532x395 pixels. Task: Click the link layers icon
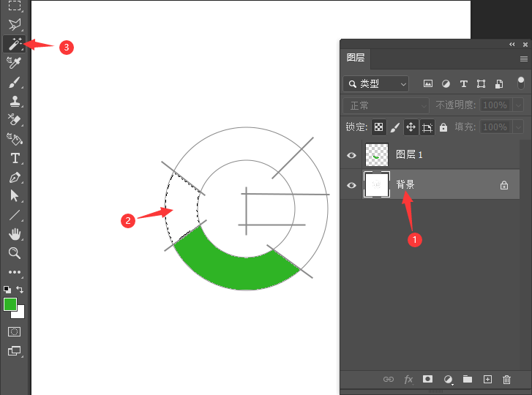389,379
